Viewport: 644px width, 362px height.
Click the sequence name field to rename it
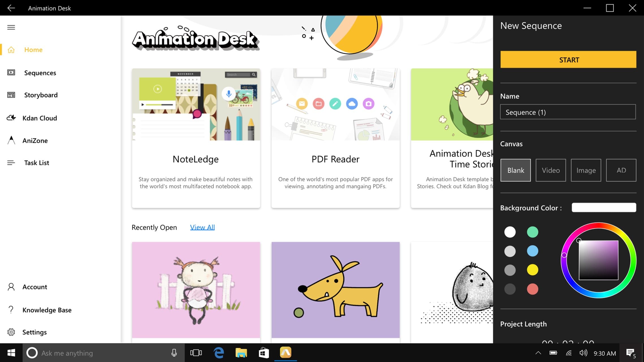coord(568,112)
